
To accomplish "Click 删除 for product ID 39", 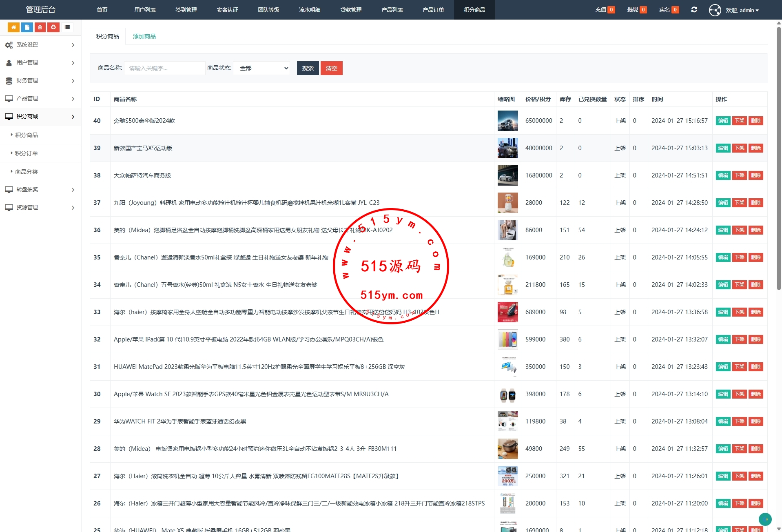I will pos(755,148).
